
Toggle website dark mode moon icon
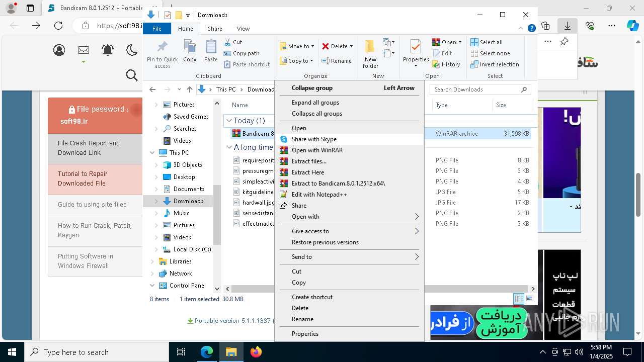point(132,50)
